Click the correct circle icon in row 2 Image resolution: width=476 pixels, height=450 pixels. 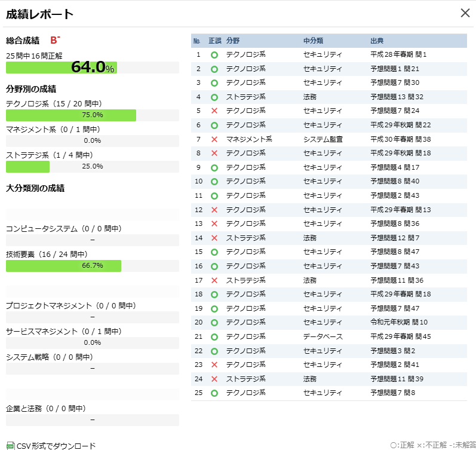pyautogui.click(x=214, y=69)
